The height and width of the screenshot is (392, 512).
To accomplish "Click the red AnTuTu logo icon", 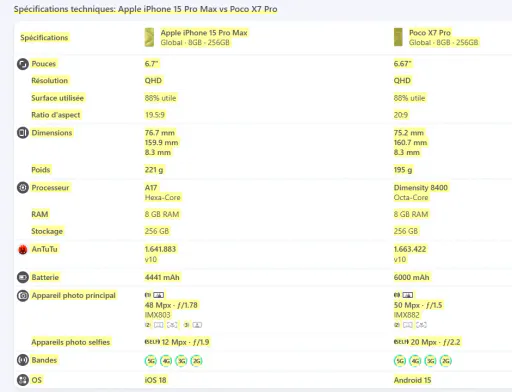I will click(23, 249).
